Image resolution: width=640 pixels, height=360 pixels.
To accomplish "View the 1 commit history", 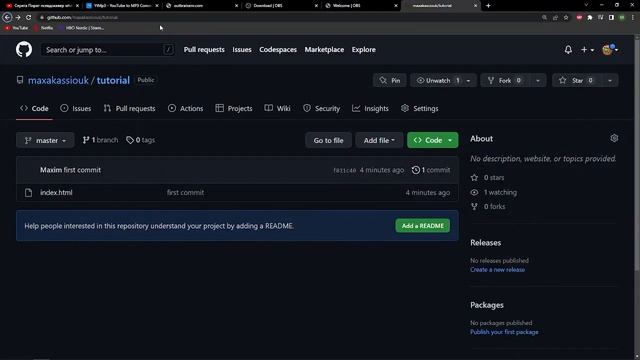I will tap(431, 170).
